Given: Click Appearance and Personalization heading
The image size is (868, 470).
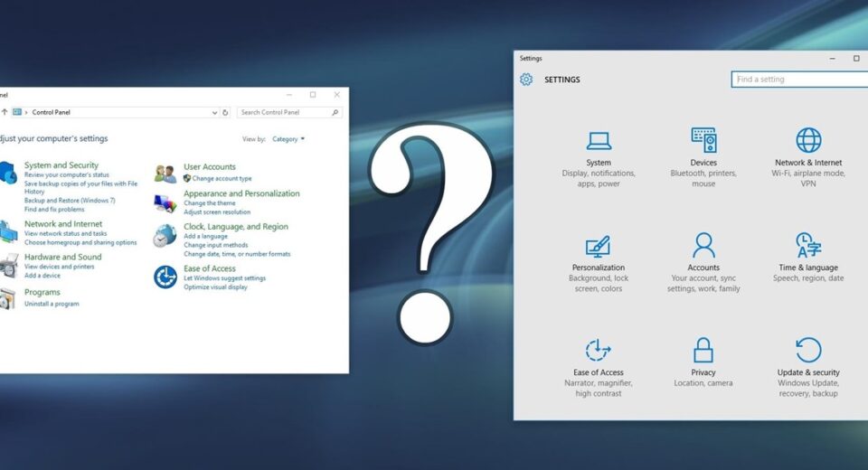Looking at the screenshot, I should (241, 193).
